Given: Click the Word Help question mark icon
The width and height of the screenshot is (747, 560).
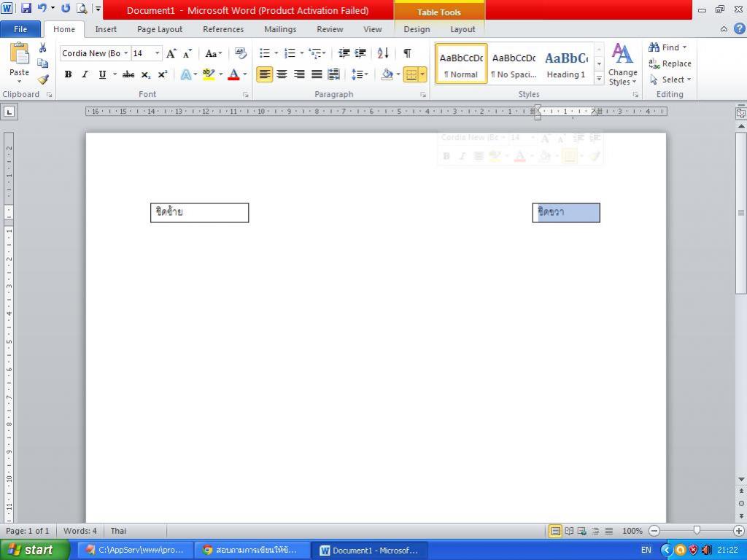Looking at the screenshot, I should (739, 28).
